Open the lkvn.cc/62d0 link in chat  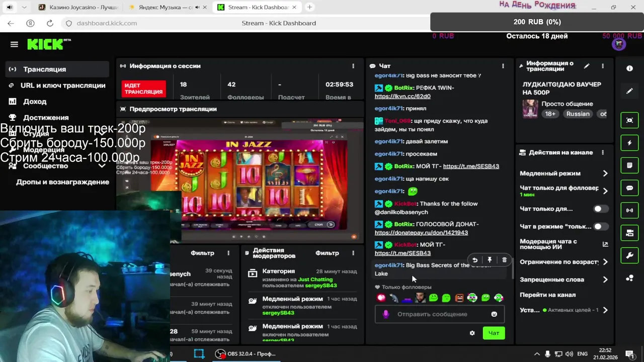coord(403,96)
